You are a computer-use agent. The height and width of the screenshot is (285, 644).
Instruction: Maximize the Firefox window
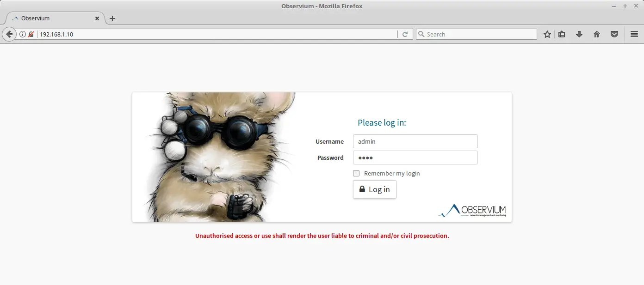[x=625, y=6]
